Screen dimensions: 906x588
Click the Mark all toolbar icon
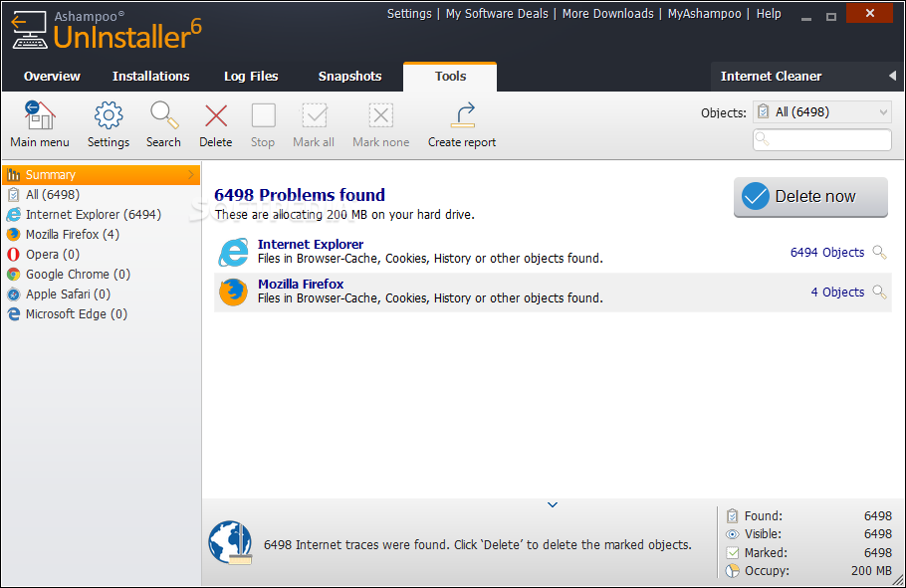point(315,115)
